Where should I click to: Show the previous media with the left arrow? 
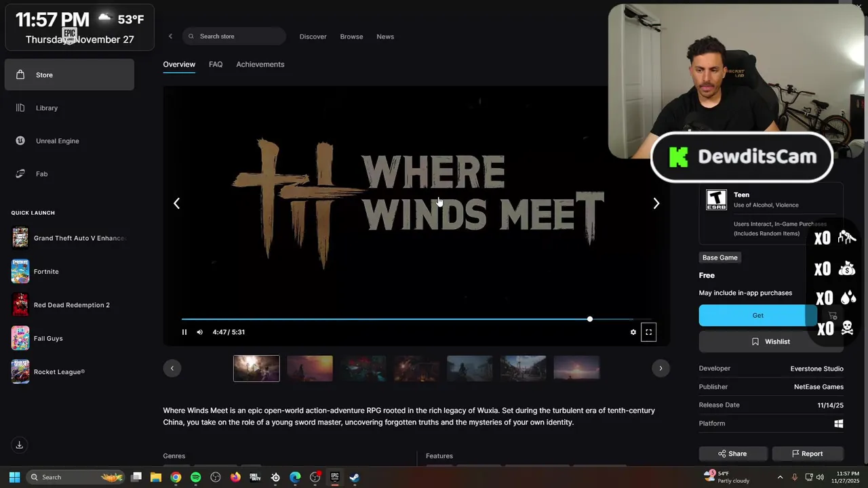176,203
